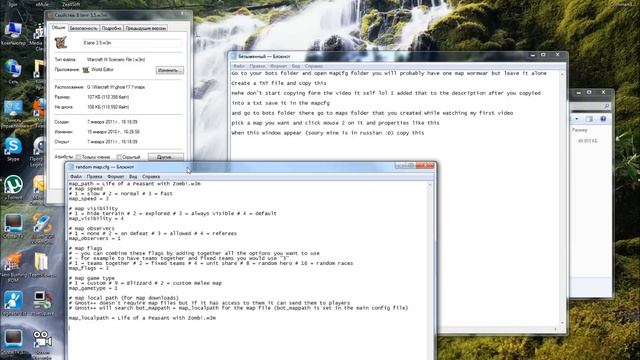The width and height of the screenshot is (640, 360).
Task: Expand the view options dropdown arrow in Explorer
Action: click(577, 119)
